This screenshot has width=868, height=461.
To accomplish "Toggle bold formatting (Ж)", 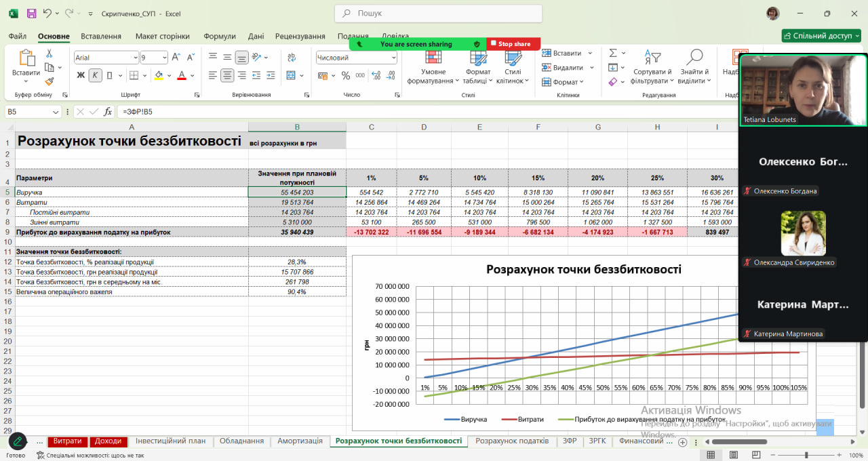I will point(81,76).
